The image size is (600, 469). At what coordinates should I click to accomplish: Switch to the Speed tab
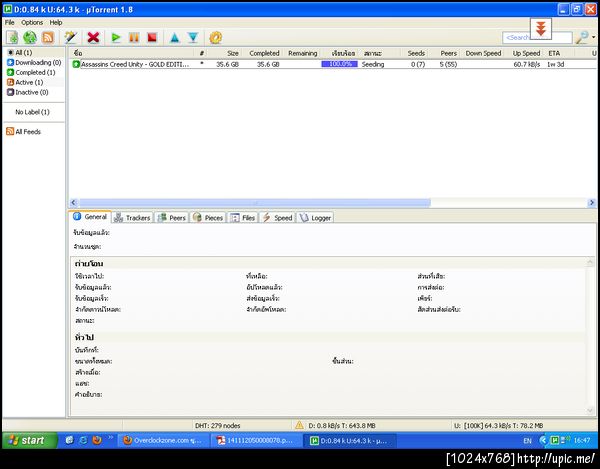[277, 218]
